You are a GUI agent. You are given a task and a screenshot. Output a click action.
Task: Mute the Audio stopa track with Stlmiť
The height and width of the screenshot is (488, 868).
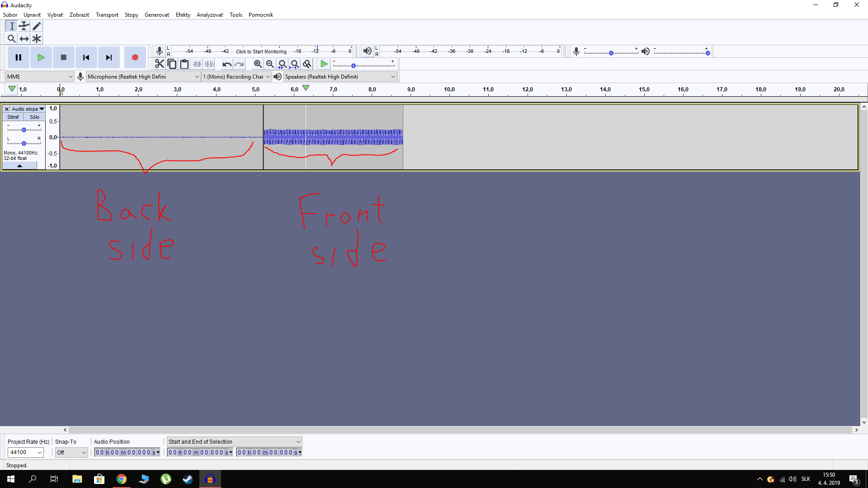(13, 117)
